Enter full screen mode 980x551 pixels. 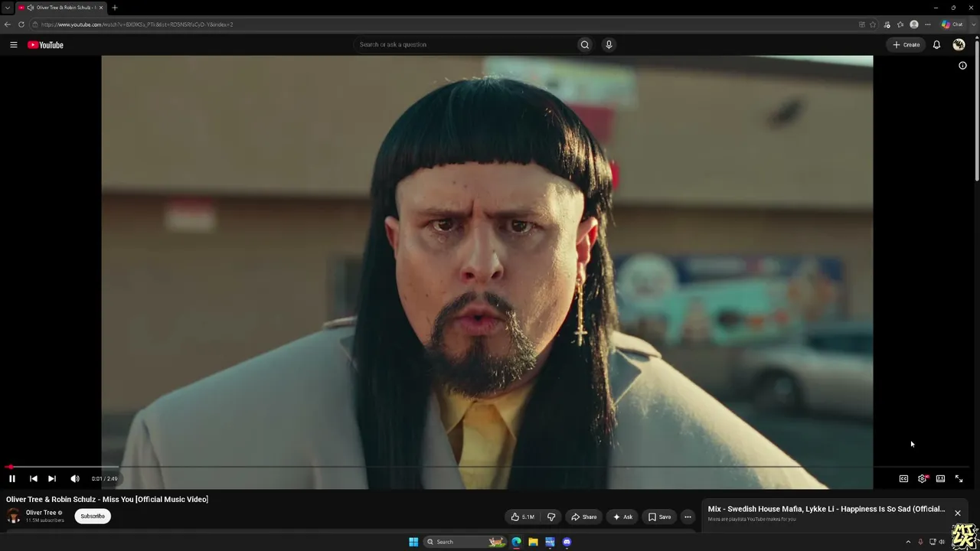pyautogui.click(x=959, y=478)
